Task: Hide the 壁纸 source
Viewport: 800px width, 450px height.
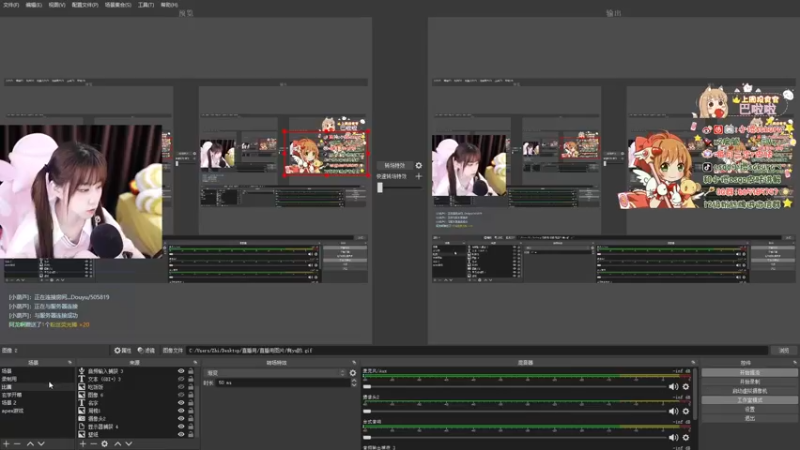Action: point(181,434)
